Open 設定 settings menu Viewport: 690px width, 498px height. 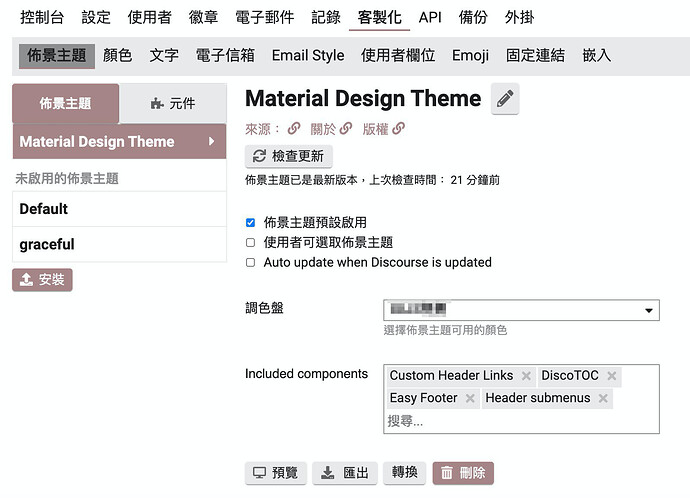(x=96, y=18)
